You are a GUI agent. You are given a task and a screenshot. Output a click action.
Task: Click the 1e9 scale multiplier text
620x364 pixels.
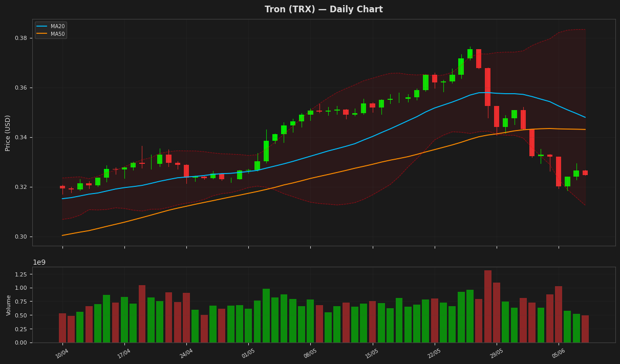point(39,262)
